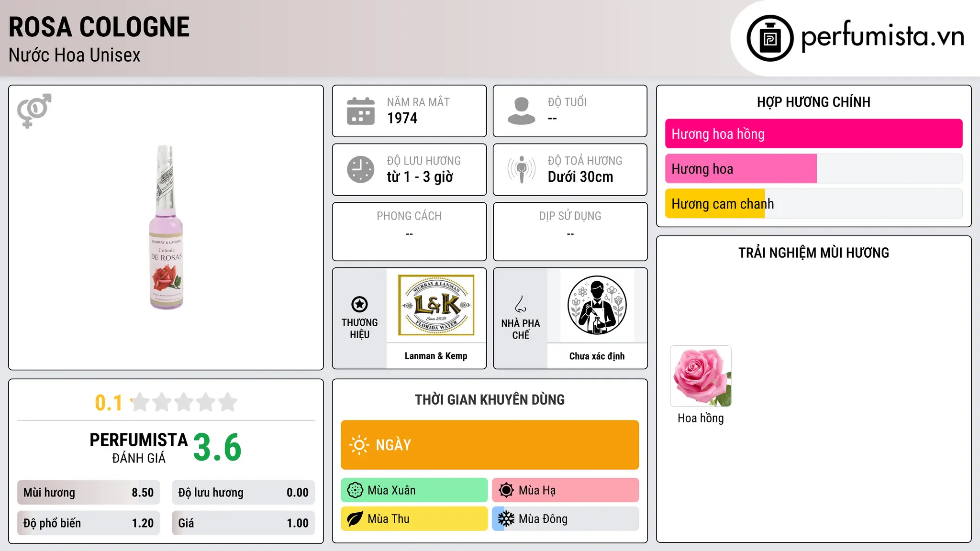Click the Dịp sử dụng card
Screen dimensions: 980x551
[x=570, y=231]
